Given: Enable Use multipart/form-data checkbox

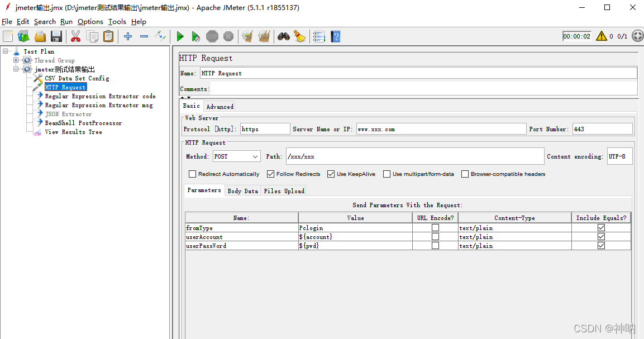Looking at the screenshot, I should click(x=387, y=174).
